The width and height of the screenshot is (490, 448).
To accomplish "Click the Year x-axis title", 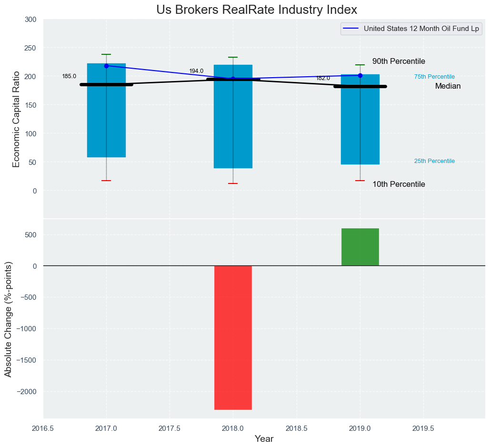I will pos(264,439).
